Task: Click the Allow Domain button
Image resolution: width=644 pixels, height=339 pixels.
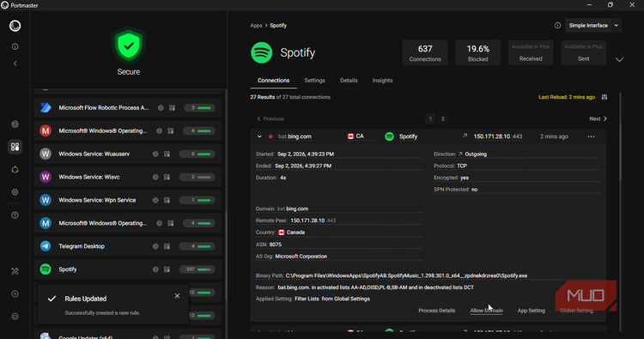Action: [486, 311]
